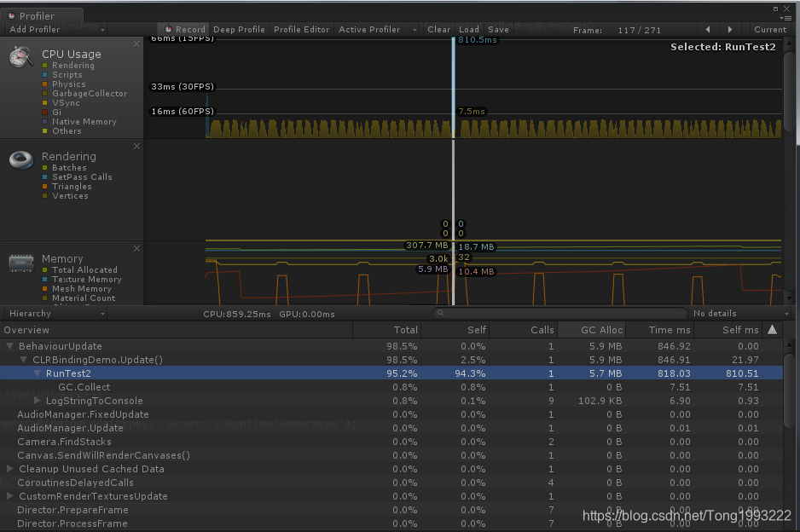
Task: Toggle Others series in CPU chart
Action: pos(45,131)
